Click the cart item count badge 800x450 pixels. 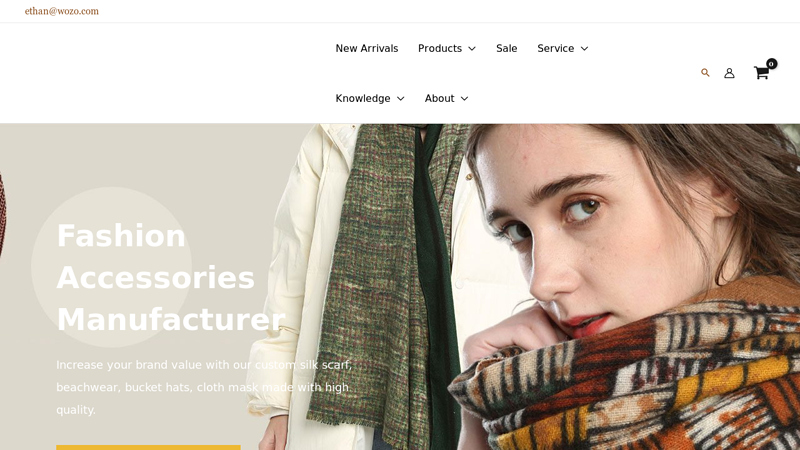(771, 64)
